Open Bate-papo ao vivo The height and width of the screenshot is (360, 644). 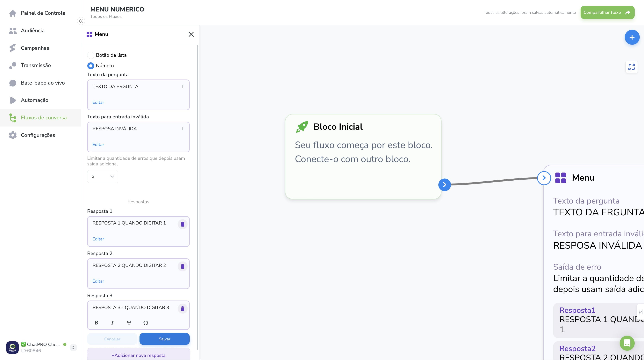(x=40, y=83)
